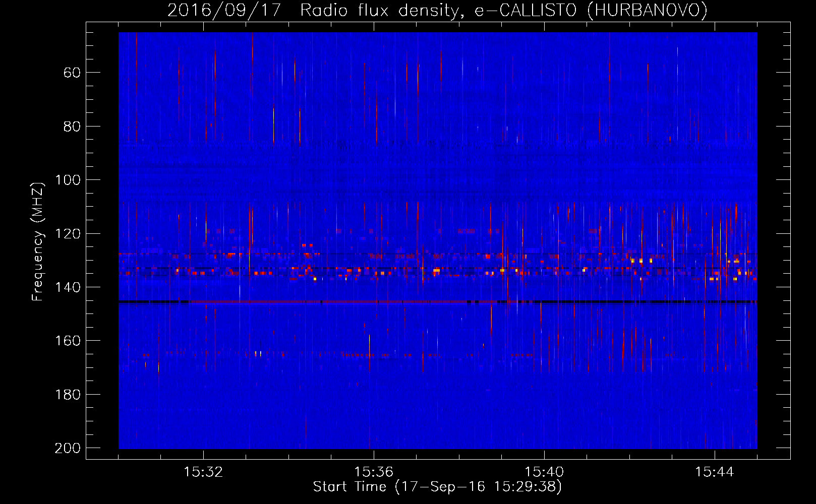Click the 15:36 time tick label
The width and height of the screenshot is (816, 504).
(374, 472)
